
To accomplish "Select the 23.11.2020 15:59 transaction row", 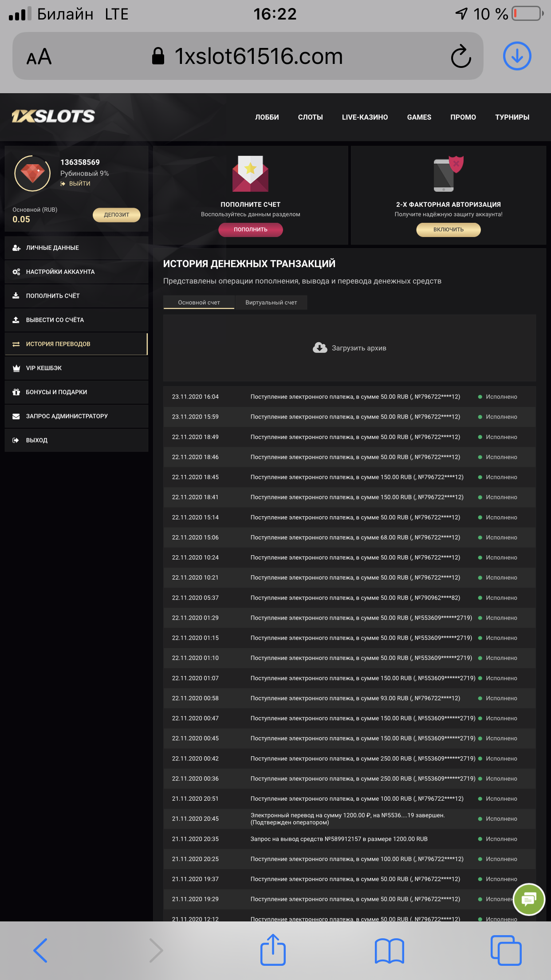I will coord(350,417).
